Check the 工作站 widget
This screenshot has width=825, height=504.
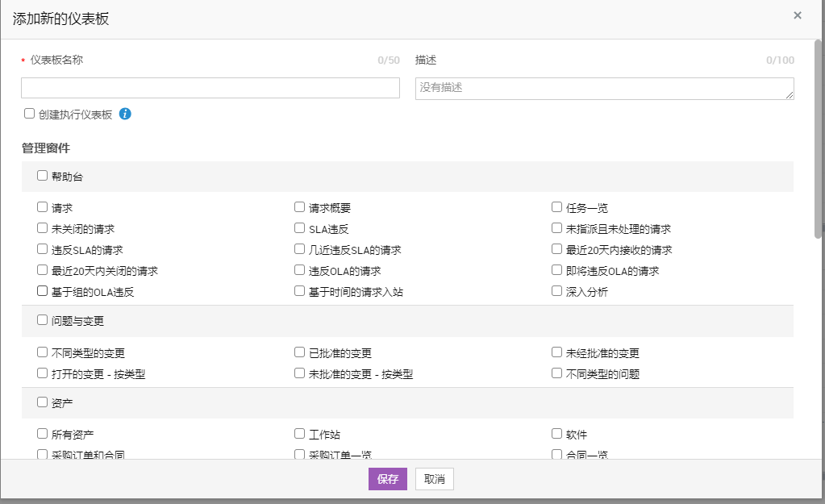pos(300,434)
